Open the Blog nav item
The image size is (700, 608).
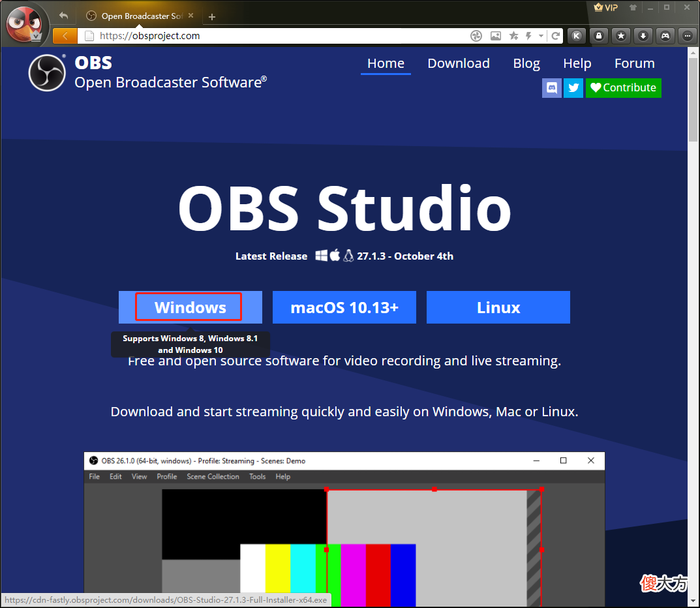(x=526, y=63)
